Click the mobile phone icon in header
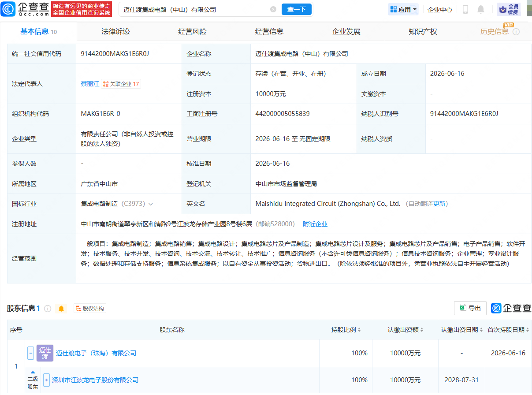The height and width of the screenshot is (395, 532). coord(465,9)
